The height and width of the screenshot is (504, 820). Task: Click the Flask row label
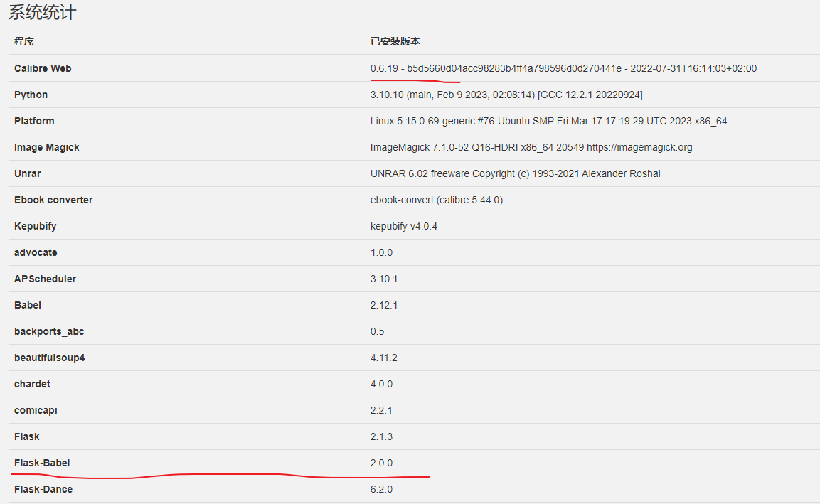[27, 436]
